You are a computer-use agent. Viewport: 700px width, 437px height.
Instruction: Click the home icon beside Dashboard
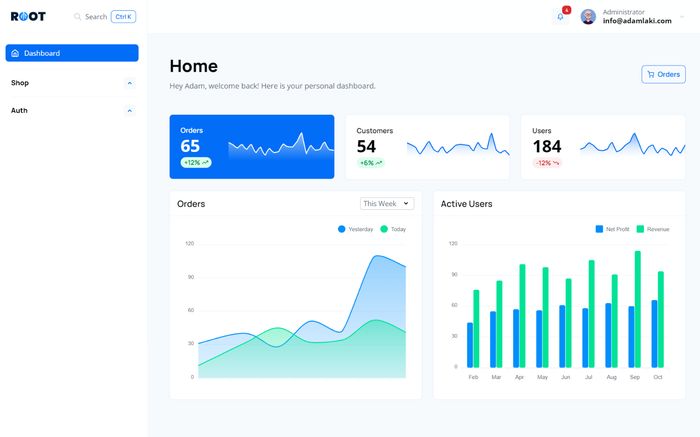coord(15,53)
